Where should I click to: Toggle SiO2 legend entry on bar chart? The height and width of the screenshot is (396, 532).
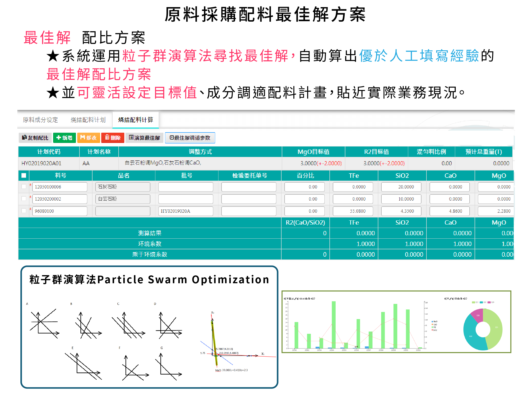pyautogui.click(x=435, y=330)
